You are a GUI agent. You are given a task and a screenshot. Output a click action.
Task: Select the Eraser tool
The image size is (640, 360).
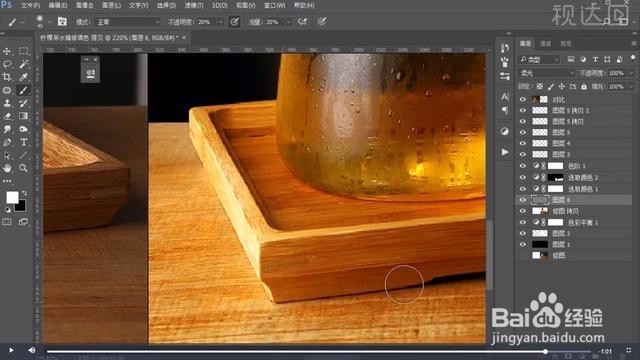coord(7,116)
